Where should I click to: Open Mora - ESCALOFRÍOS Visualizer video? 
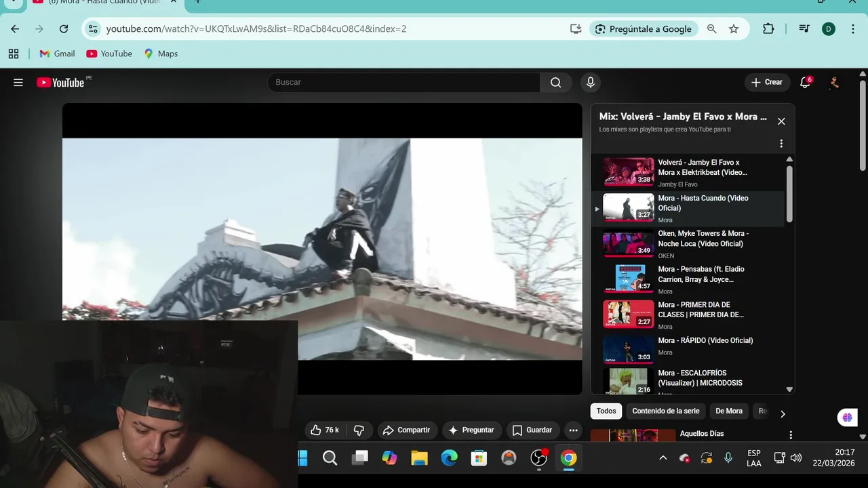click(x=688, y=381)
